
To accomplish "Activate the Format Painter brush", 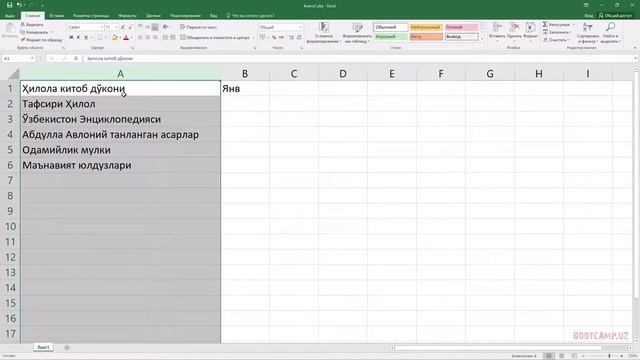I will tap(41, 40).
